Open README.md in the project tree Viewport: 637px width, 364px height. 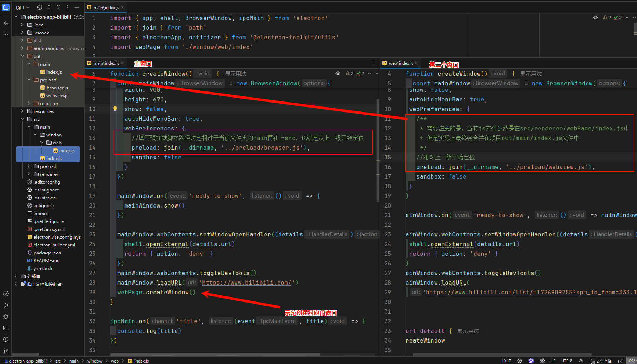(43, 260)
